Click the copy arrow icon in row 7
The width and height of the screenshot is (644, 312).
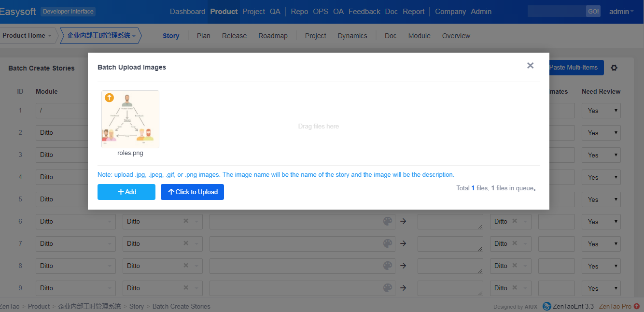404,243
